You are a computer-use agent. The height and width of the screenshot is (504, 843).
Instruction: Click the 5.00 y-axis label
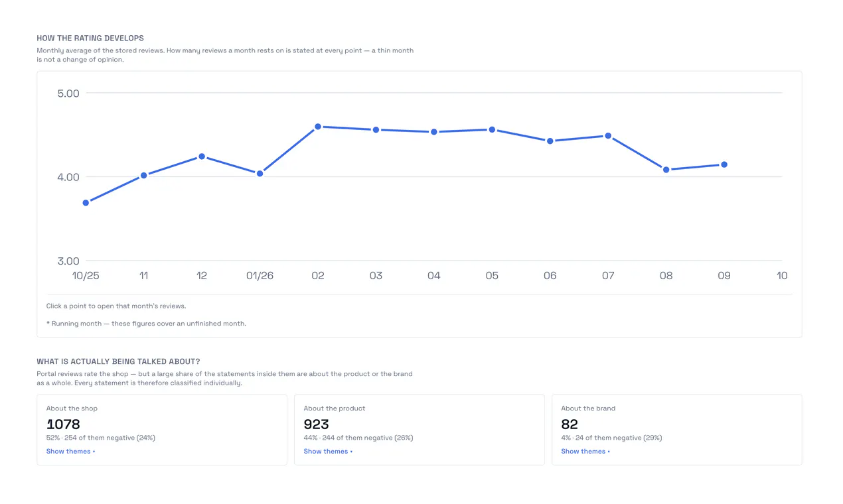point(68,94)
